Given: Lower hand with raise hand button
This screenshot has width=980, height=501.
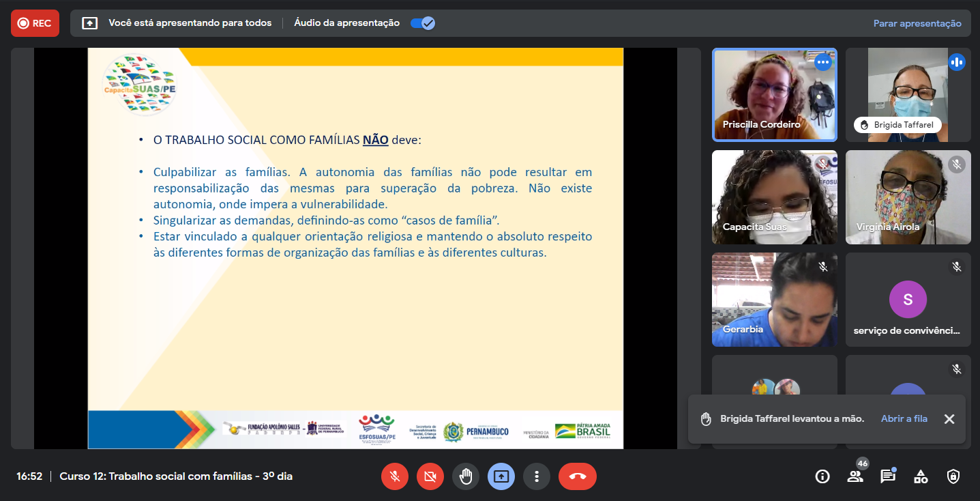Looking at the screenshot, I should 466,476.
